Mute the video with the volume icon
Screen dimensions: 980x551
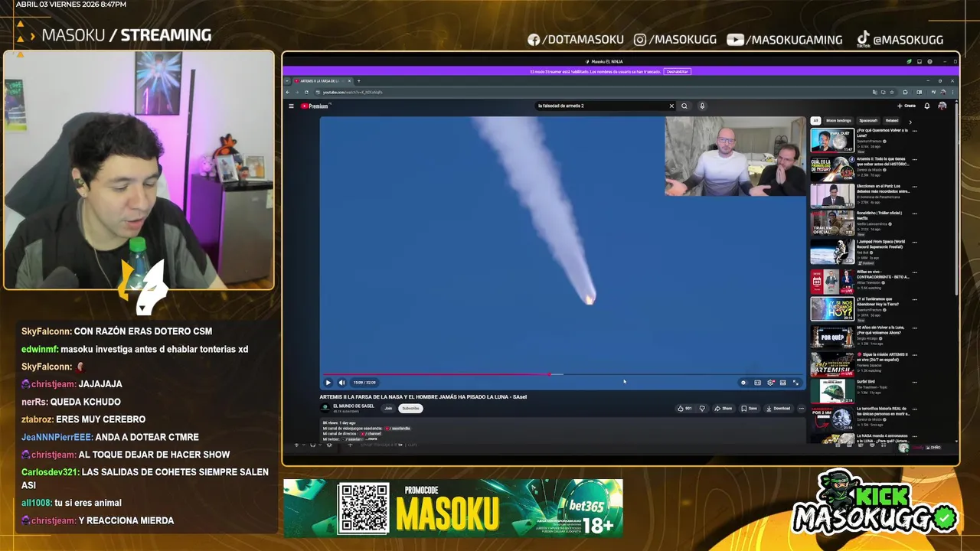pos(341,383)
